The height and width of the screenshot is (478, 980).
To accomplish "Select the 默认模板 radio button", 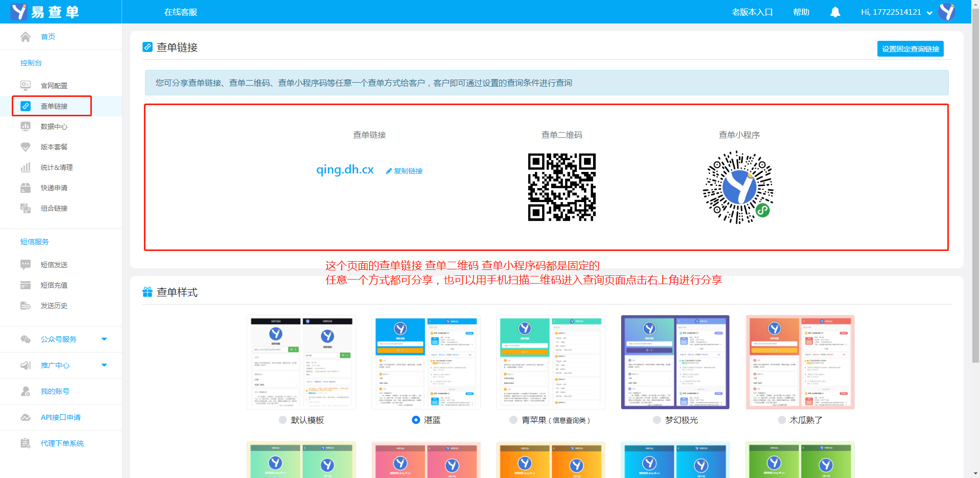I will [x=283, y=420].
